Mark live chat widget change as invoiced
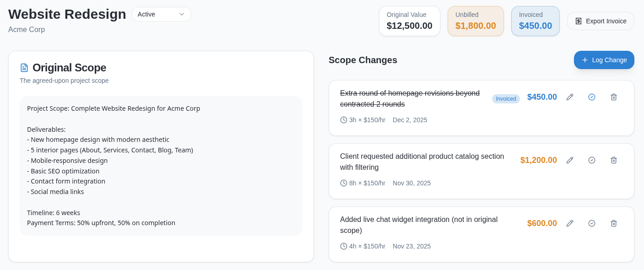This screenshot has width=644, height=270. [x=592, y=223]
